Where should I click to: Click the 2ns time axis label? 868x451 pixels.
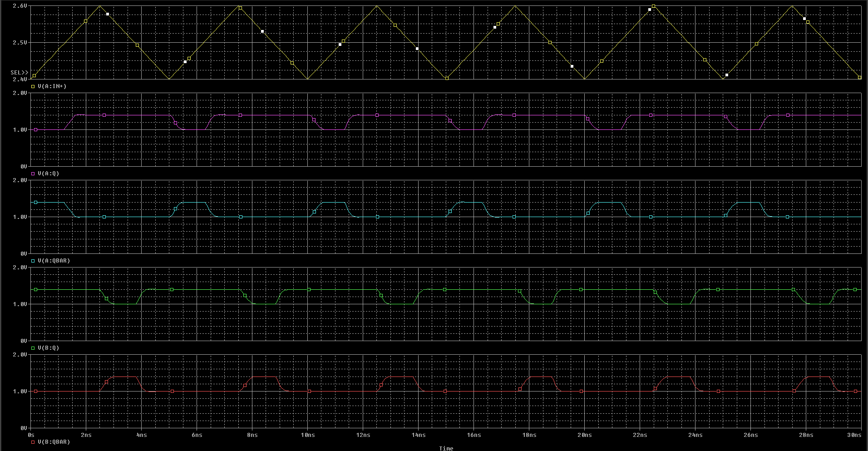tap(86, 435)
